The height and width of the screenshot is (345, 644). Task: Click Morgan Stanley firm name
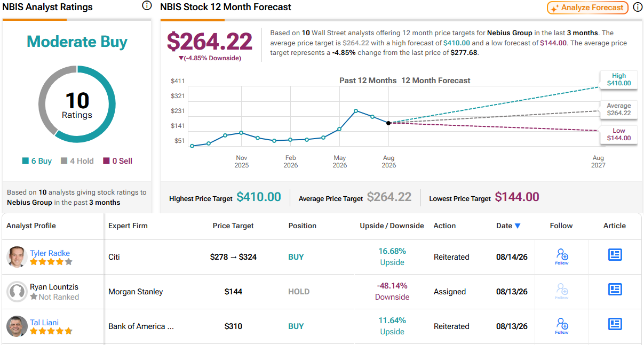coord(136,292)
